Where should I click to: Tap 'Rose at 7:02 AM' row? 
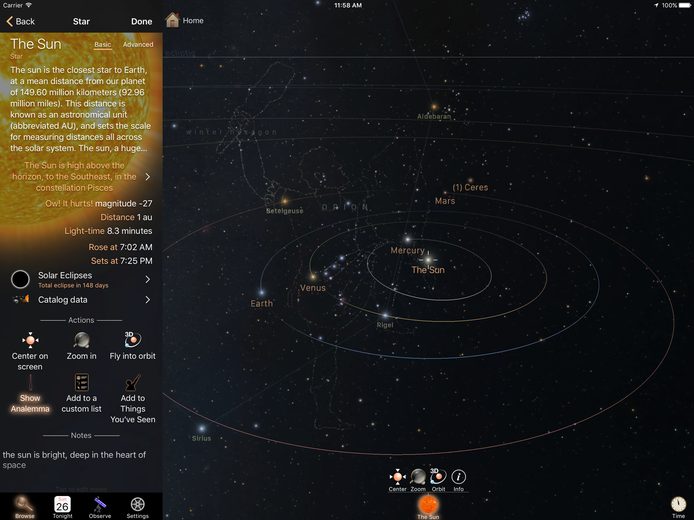(120, 247)
